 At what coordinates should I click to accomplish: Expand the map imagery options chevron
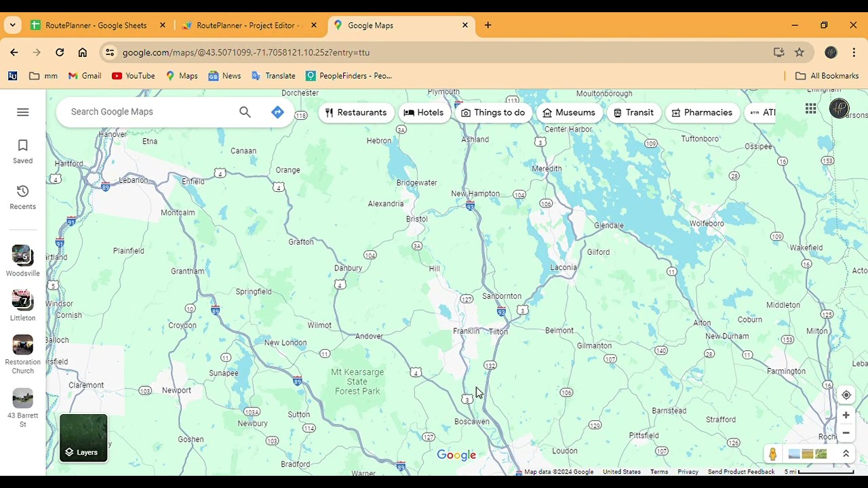846,454
